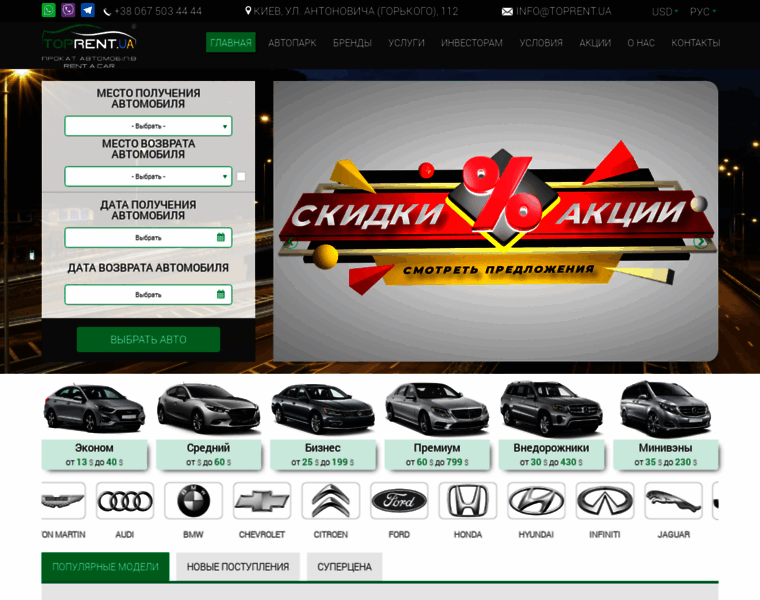Go to previous banner slide arrow
The image size is (760, 600).
point(290,242)
